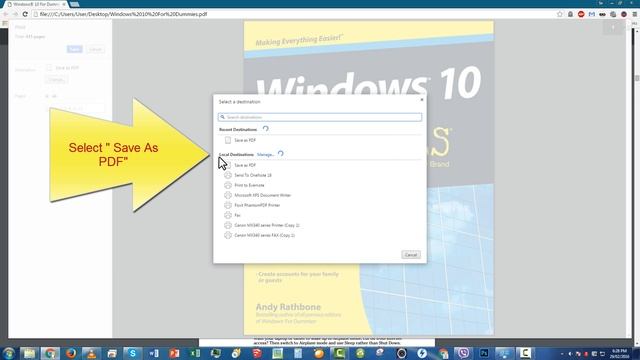
Task: Switch to Google Chrome in the taskbar
Action: pyautogui.click(x=50, y=353)
